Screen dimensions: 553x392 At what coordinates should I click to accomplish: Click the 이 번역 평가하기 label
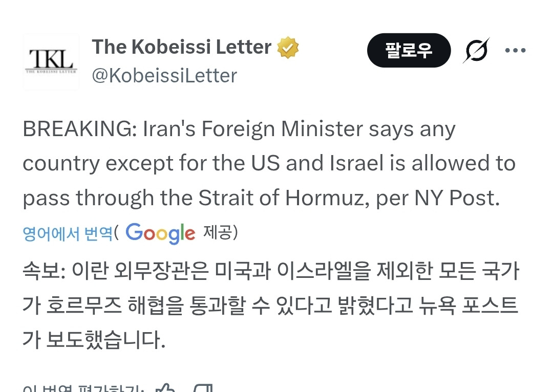pyautogui.click(x=82, y=388)
